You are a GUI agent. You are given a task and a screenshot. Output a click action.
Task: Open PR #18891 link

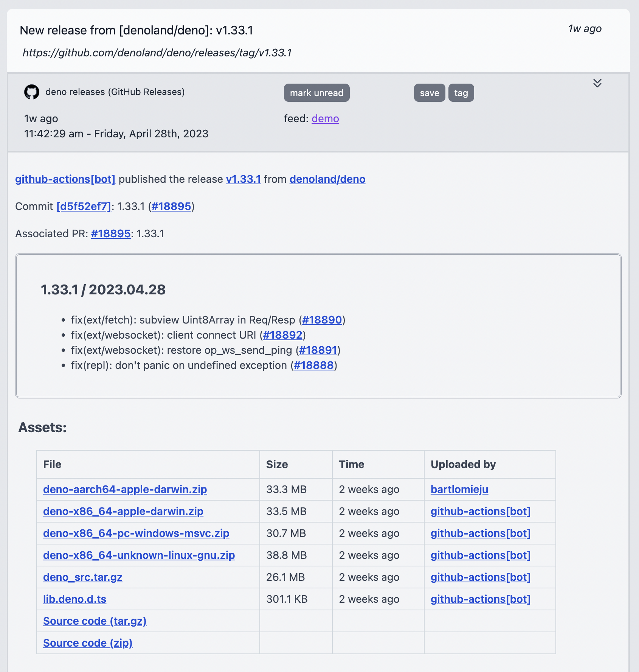(318, 350)
